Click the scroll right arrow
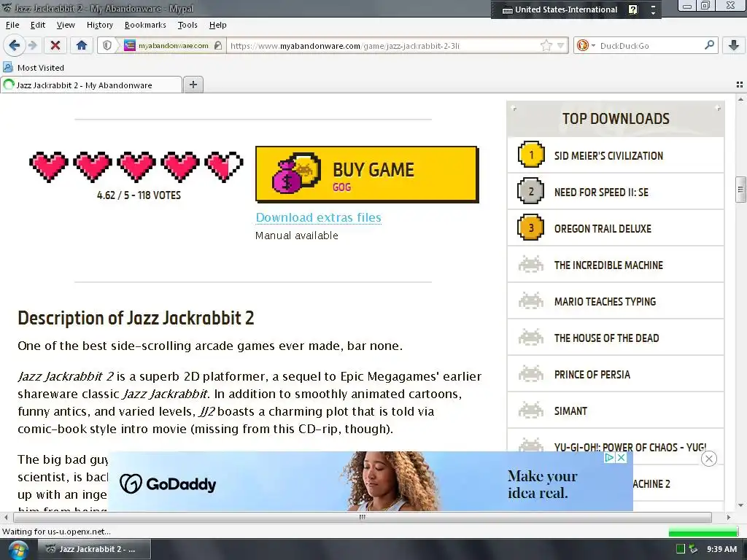This screenshot has height=560, width=747. click(729, 517)
